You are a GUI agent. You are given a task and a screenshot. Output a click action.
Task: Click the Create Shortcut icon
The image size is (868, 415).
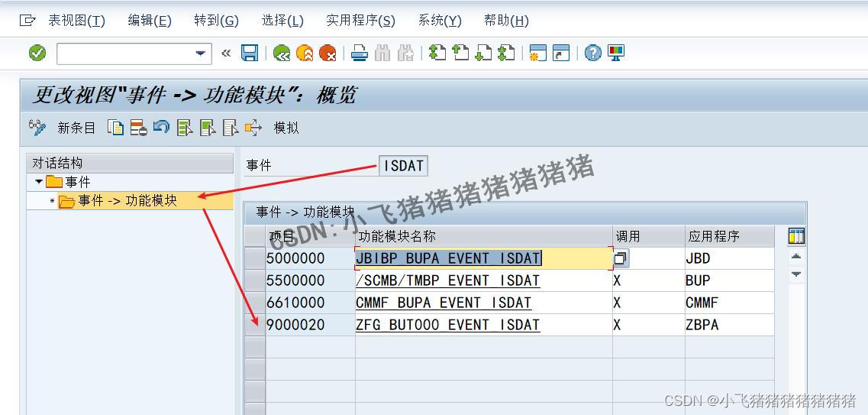(x=561, y=53)
